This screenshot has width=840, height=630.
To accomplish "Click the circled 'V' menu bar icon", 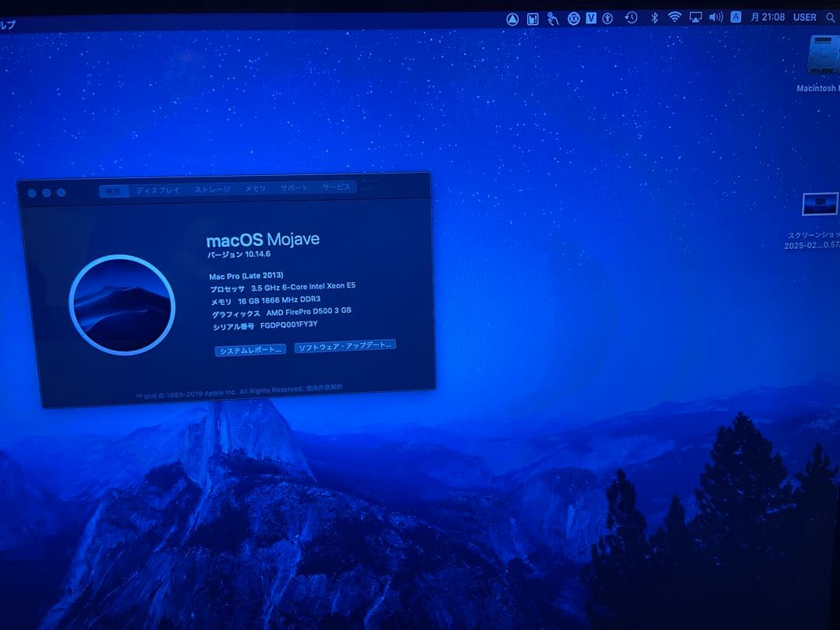I will 591,17.
